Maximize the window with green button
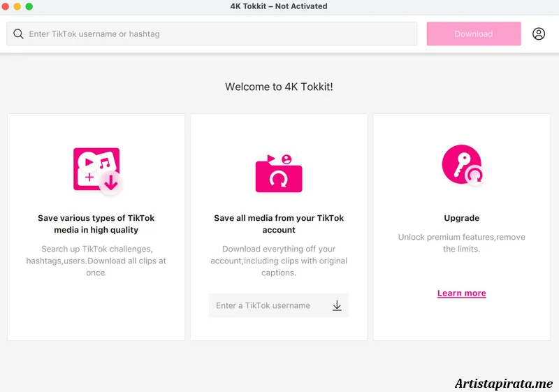This screenshot has width=559, height=392. 29,6
